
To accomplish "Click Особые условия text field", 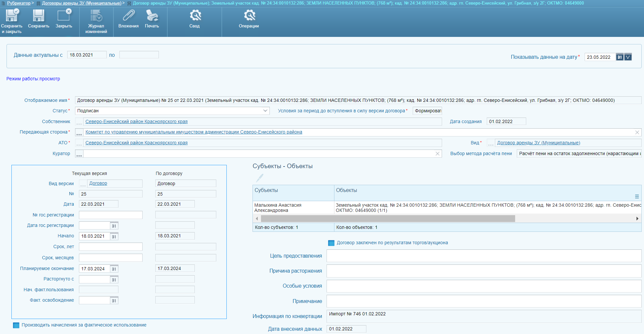I will click(x=484, y=286).
